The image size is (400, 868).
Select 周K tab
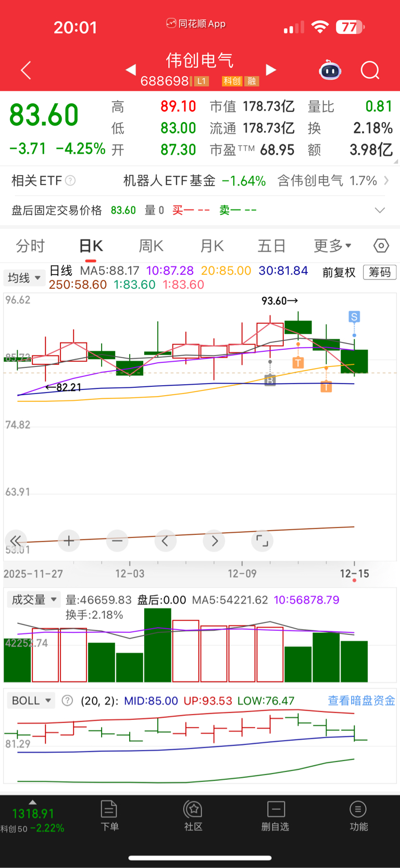pos(151,246)
